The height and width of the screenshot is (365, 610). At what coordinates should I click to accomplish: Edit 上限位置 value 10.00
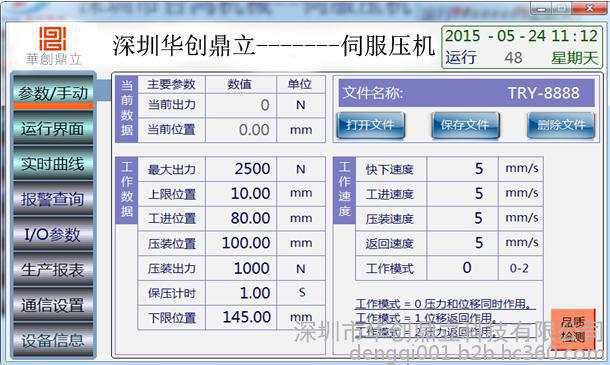click(x=241, y=194)
